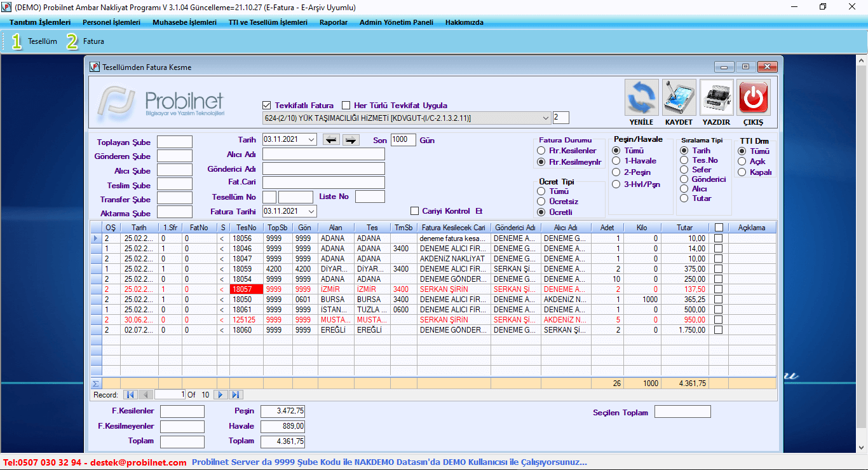Expand the tevkifat service type dropdown
The height and width of the screenshot is (470, 868).
[x=546, y=118]
